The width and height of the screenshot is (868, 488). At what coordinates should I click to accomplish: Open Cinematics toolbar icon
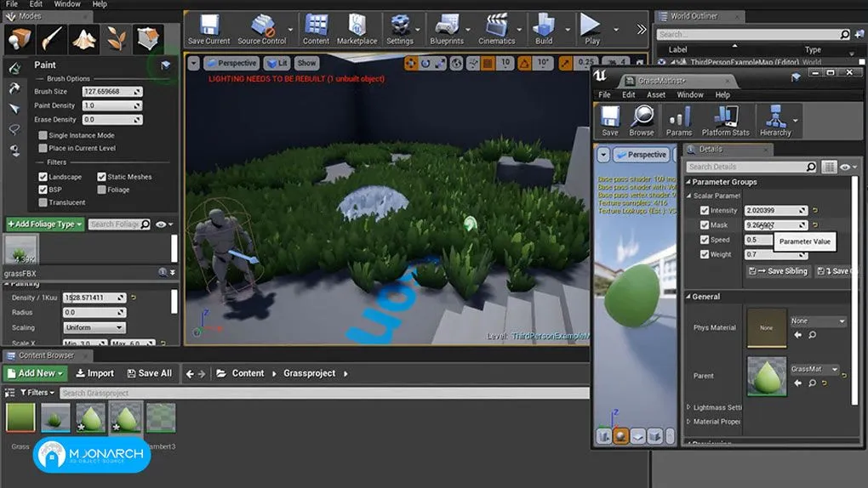pos(497,29)
